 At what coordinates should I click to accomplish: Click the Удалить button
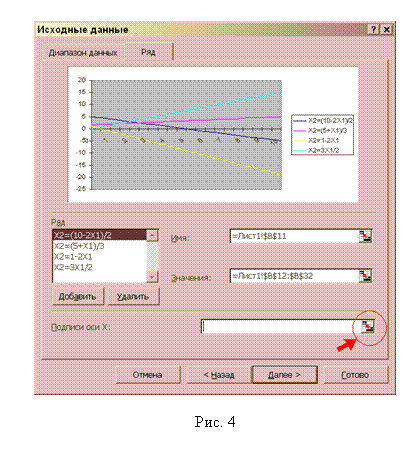133,296
